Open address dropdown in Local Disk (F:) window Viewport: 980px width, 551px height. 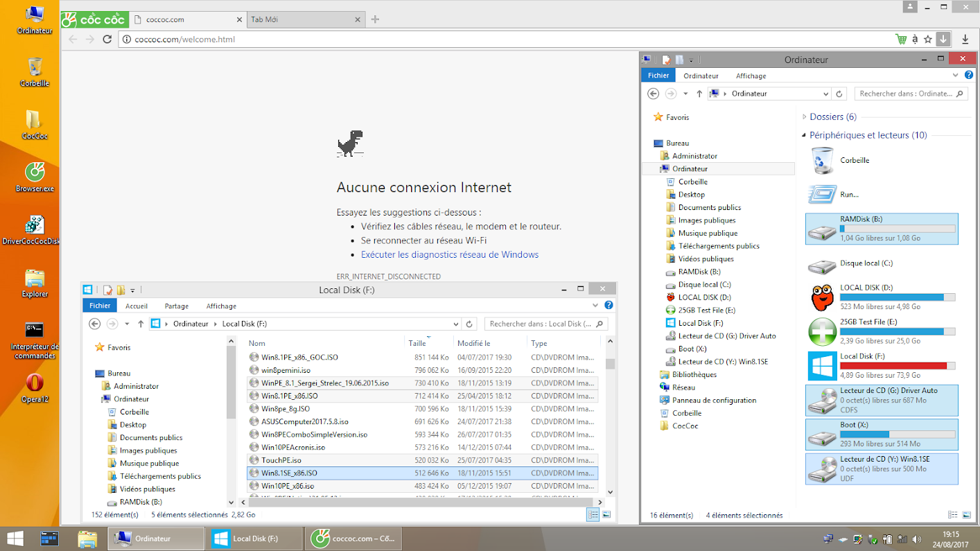(x=455, y=324)
